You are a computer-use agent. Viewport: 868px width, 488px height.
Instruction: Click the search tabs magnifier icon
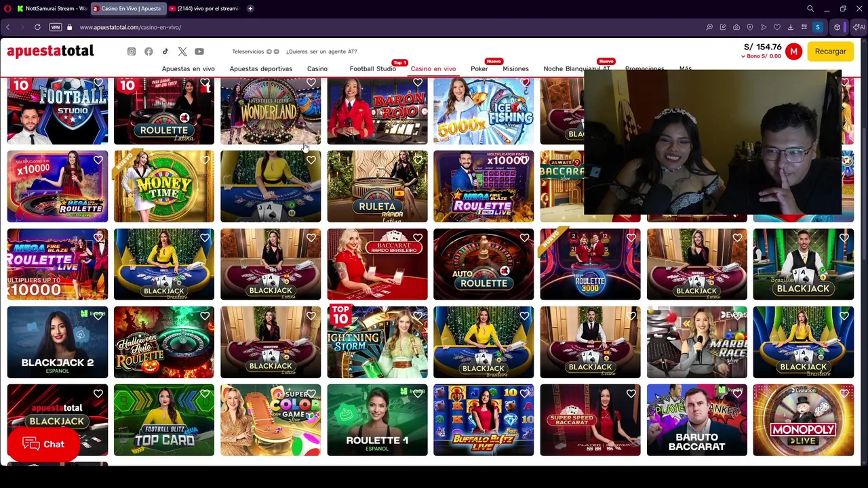tap(810, 9)
